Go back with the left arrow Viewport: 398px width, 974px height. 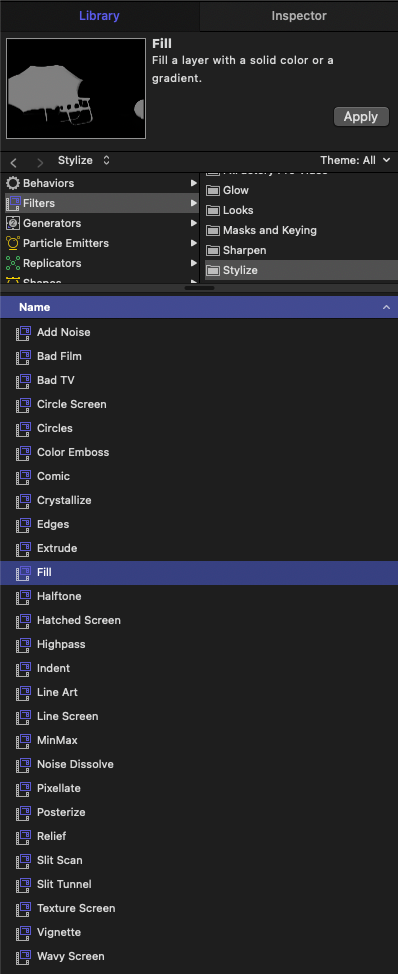[14, 162]
